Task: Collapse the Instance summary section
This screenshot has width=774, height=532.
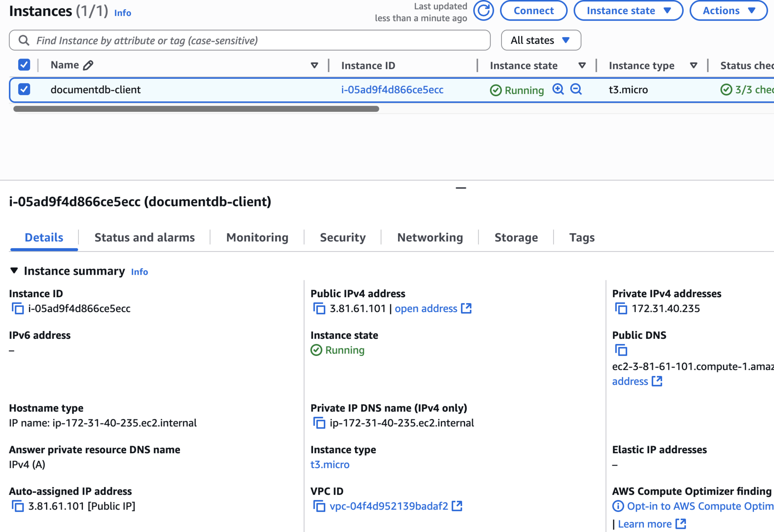Action: (x=14, y=271)
